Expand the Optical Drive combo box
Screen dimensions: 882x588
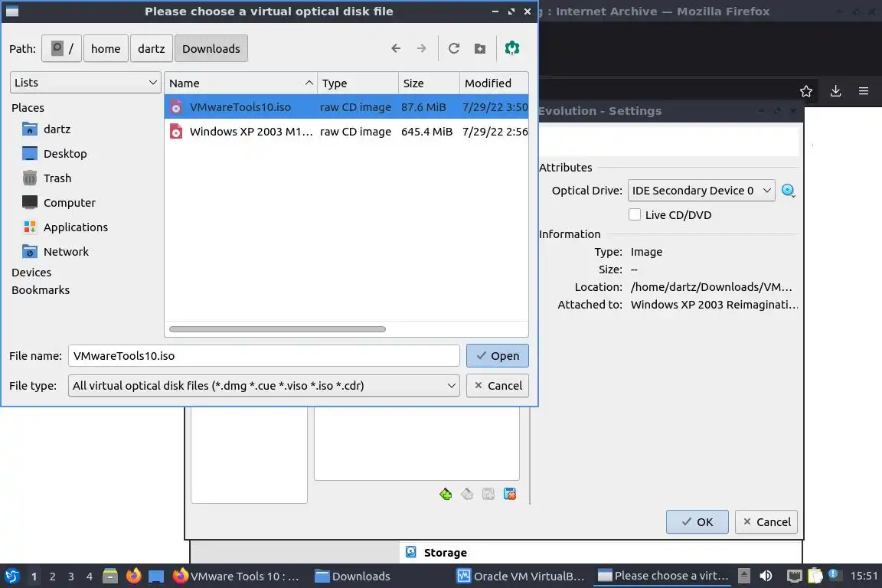(x=701, y=191)
